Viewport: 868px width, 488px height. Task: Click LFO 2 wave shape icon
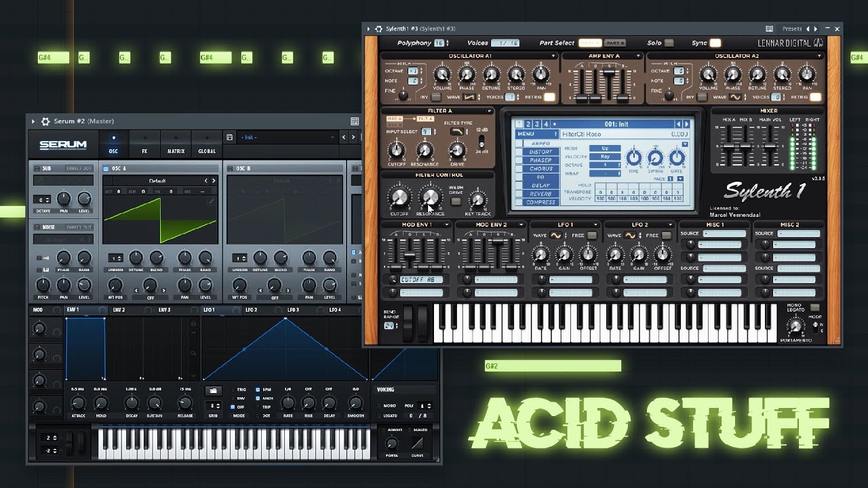630,235
